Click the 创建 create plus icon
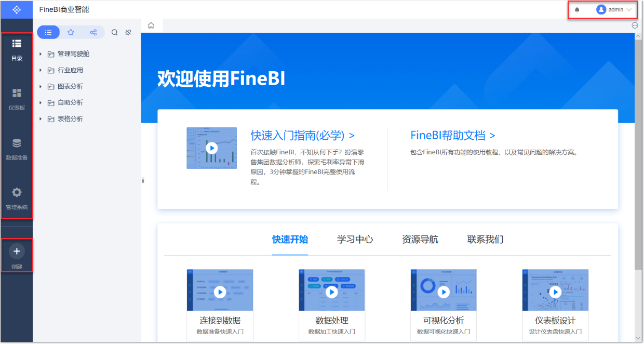644x344 pixels. [x=17, y=251]
